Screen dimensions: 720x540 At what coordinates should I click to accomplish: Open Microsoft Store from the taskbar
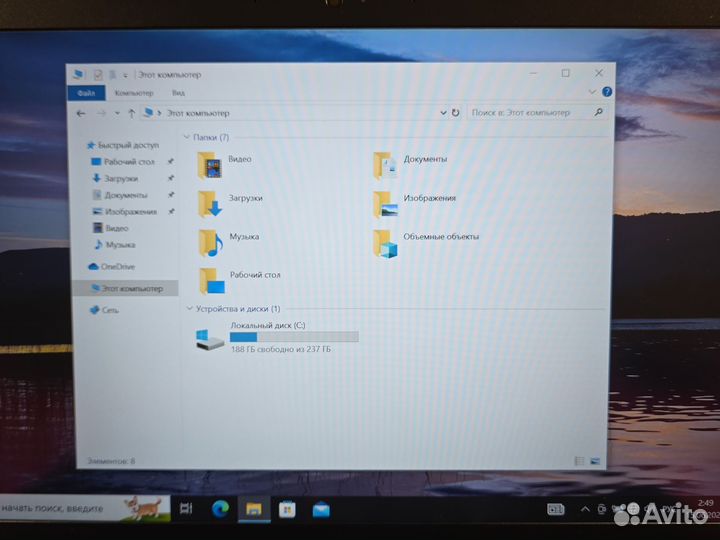287,509
